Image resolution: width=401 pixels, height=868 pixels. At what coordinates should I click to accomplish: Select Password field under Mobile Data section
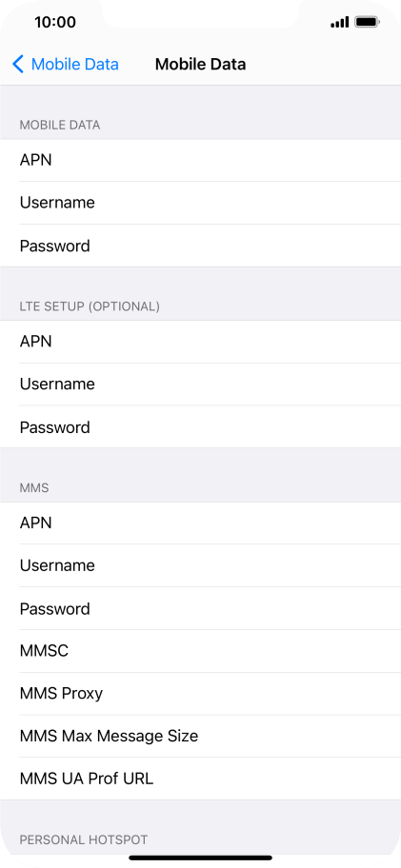200,246
